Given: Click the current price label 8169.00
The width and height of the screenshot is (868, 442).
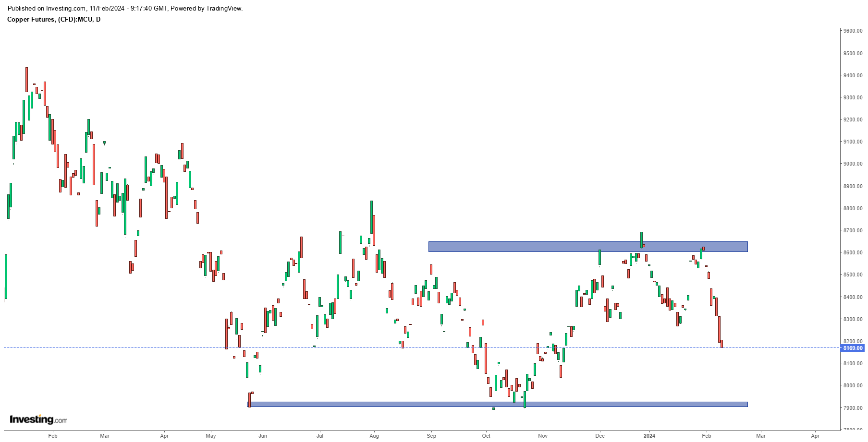Looking at the screenshot, I should point(853,348).
